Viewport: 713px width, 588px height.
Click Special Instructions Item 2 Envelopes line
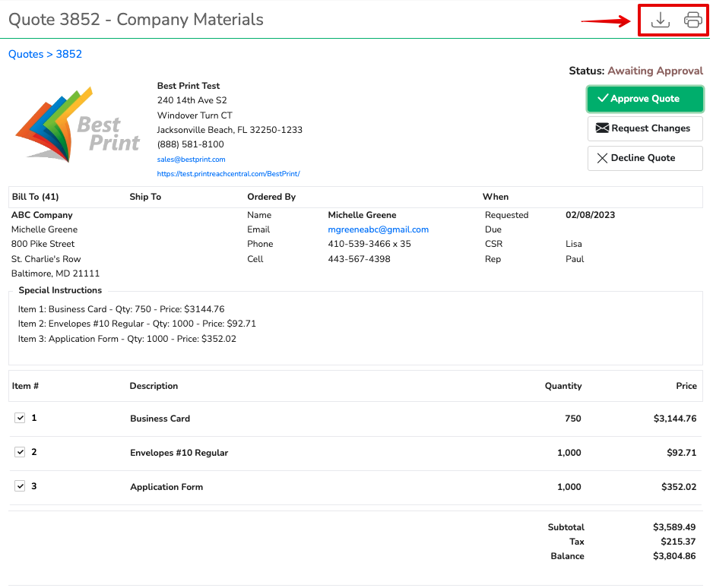137,324
